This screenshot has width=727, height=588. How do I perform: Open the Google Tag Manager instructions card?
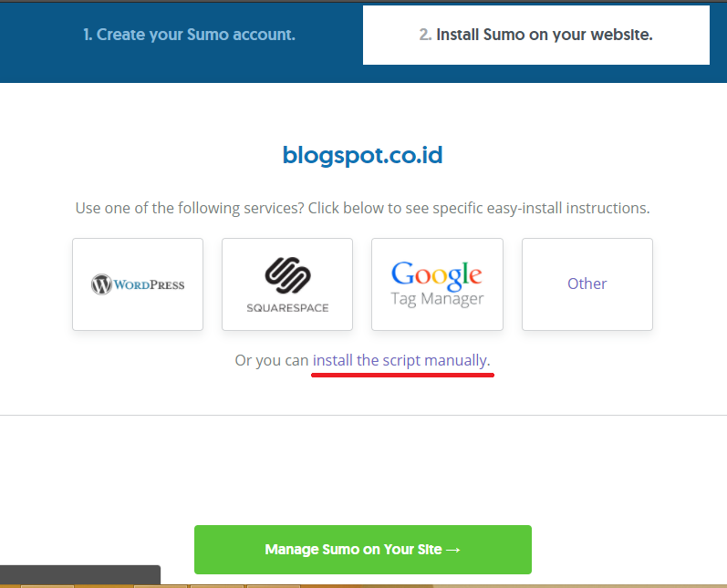(437, 284)
